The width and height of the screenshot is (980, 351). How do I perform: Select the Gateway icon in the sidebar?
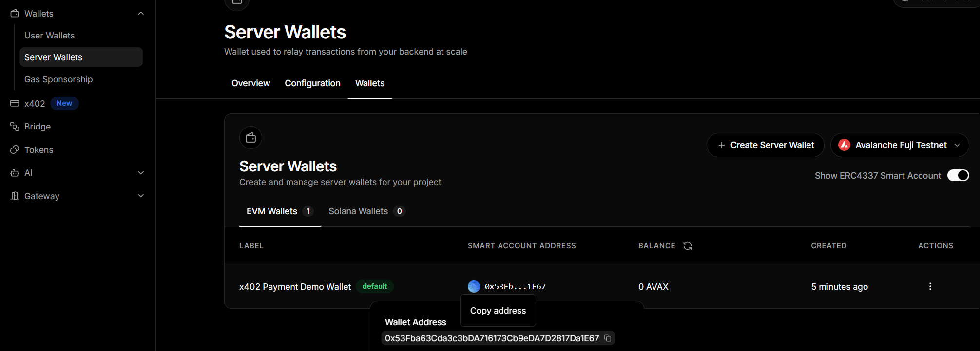[14, 196]
